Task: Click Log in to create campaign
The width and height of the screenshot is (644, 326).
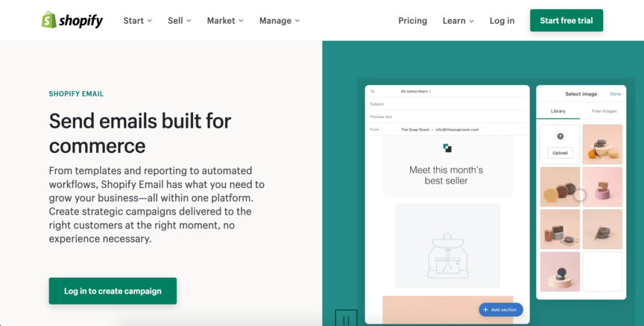Action: (113, 291)
